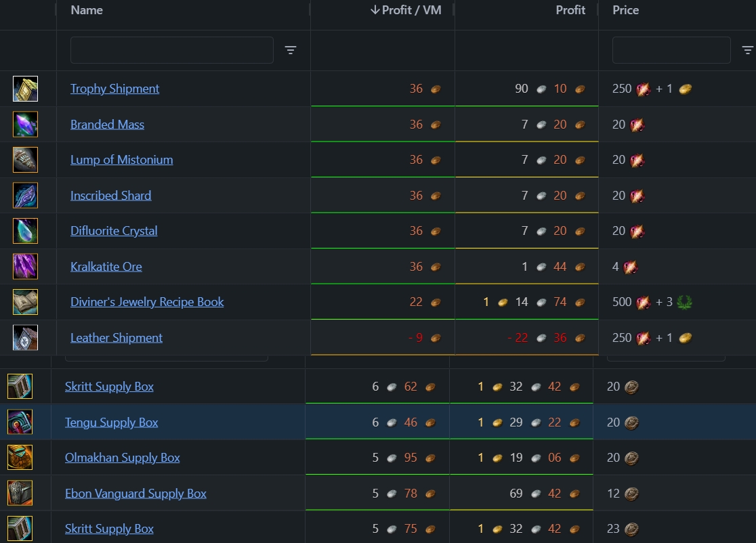Select the Diviner's Recipe Book price cell
This screenshot has width=756, height=543.
677,302
